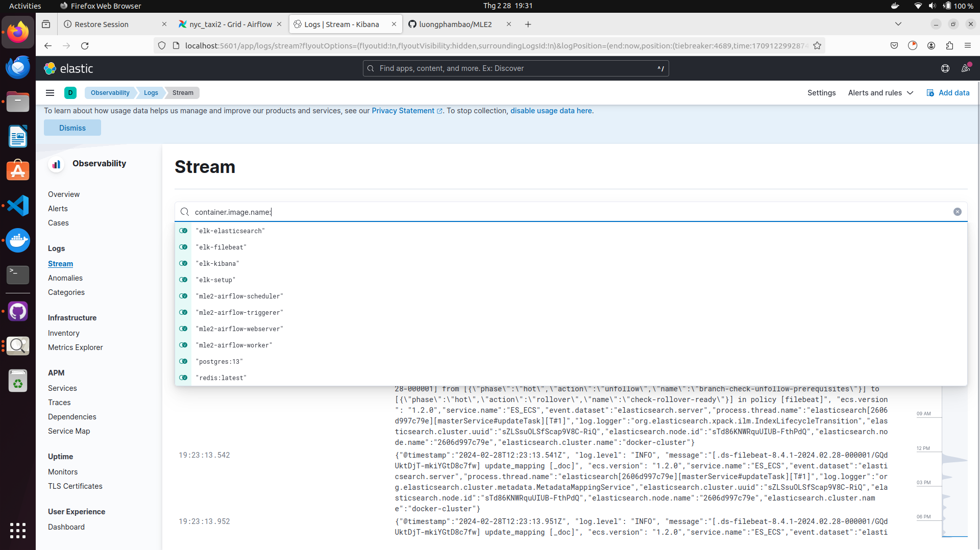Open Cases in the sidebar
Viewport: 980px width, 550px height.
pyautogui.click(x=58, y=223)
